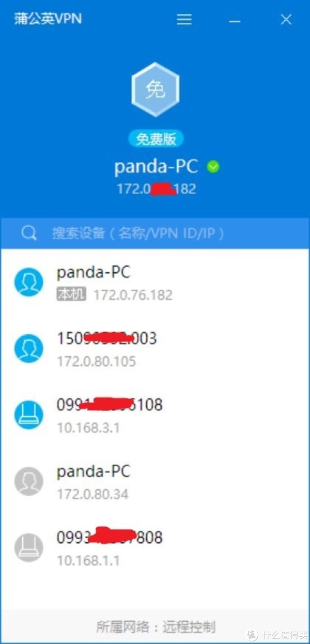Select the device with IP 172.0.80.105
Viewport: 310px width, 644px height.
pos(155,349)
